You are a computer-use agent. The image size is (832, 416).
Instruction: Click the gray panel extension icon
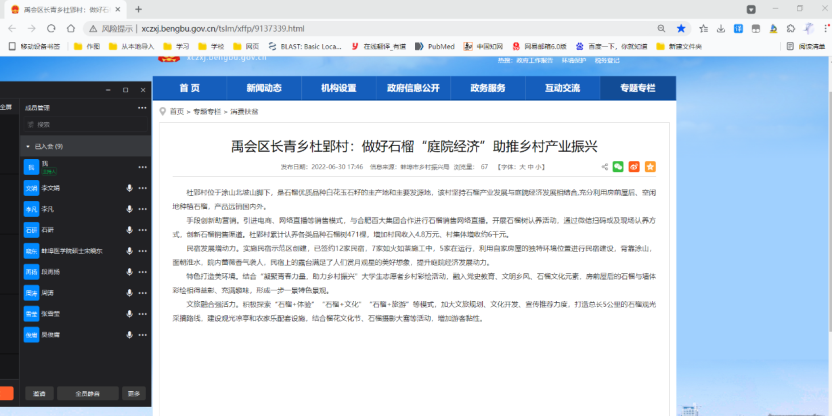pyautogui.click(x=756, y=29)
